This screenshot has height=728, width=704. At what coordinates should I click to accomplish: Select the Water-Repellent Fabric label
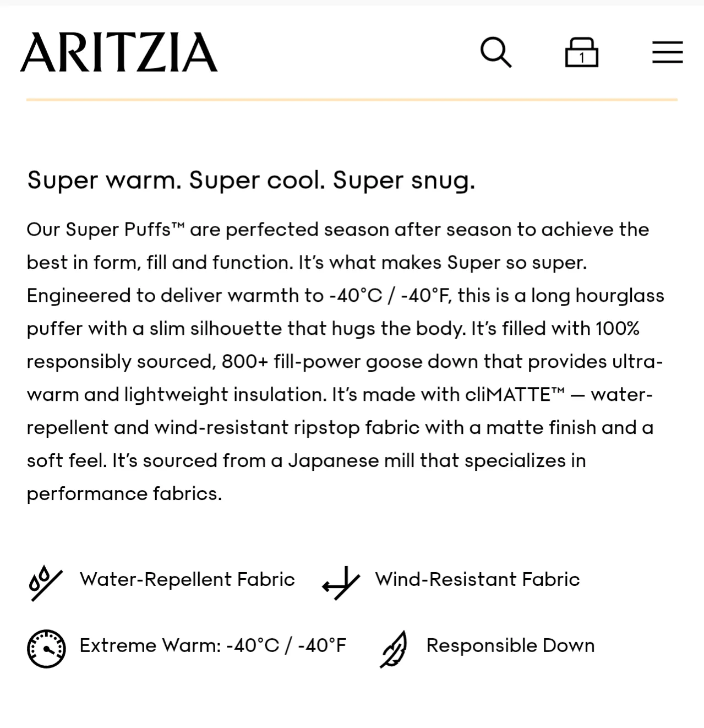pyautogui.click(x=187, y=579)
